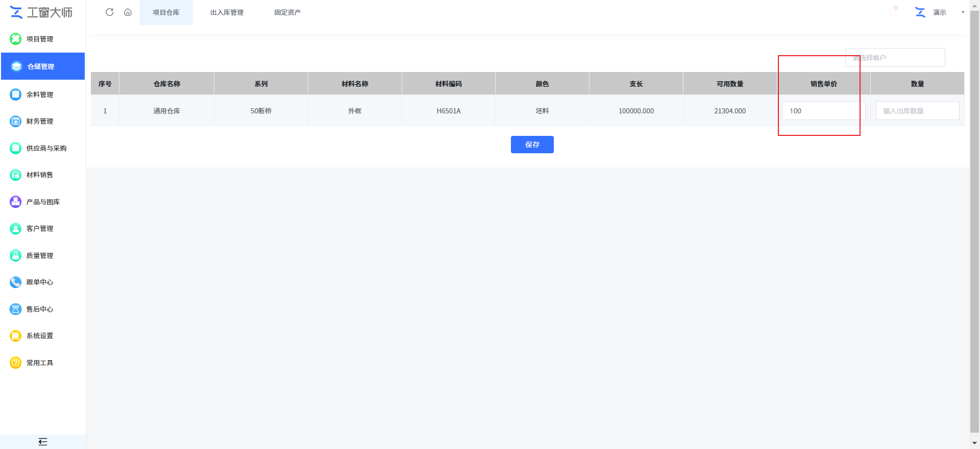
Task: Open 质量管理 from the sidebar
Action: [x=40, y=255]
